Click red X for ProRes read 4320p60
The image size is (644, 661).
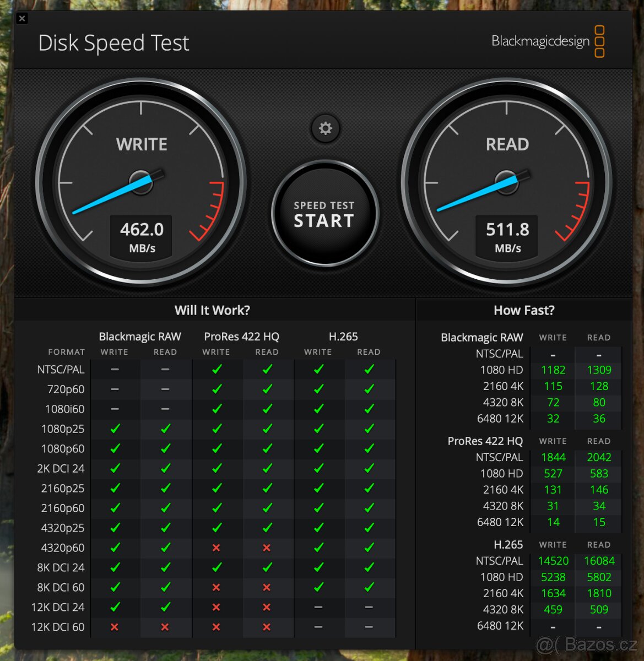267,548
